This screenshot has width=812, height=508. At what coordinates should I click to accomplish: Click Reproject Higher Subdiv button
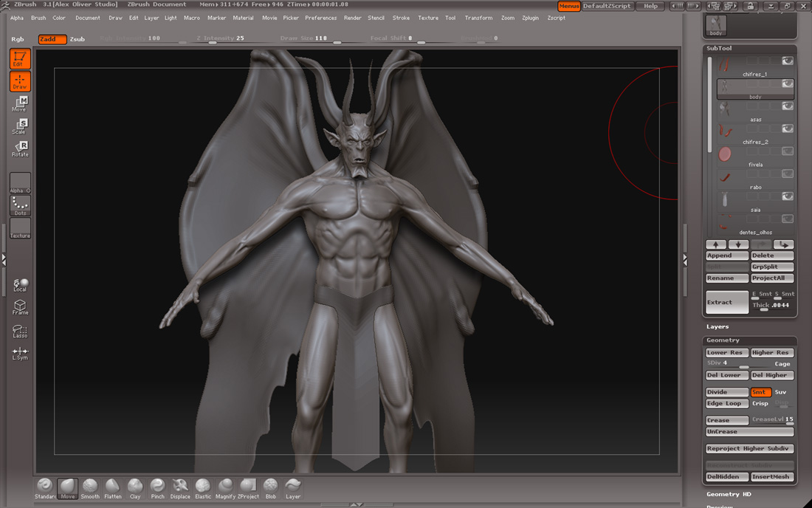(750, 448)
